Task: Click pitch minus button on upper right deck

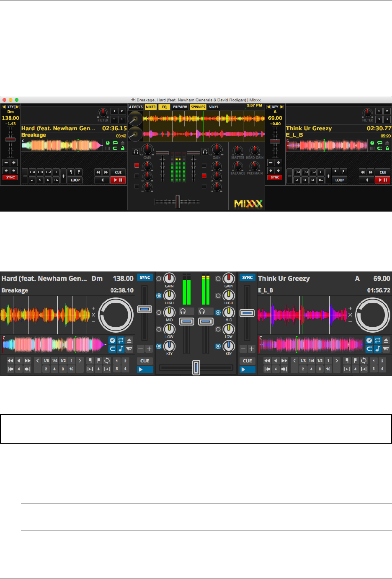Action: [x=271, y=163]
